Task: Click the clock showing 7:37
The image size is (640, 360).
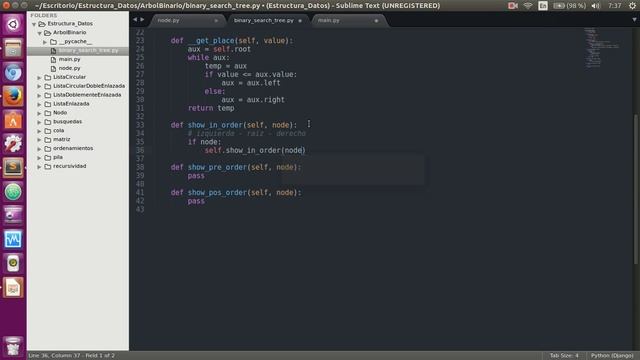Action: coord(614,6)
